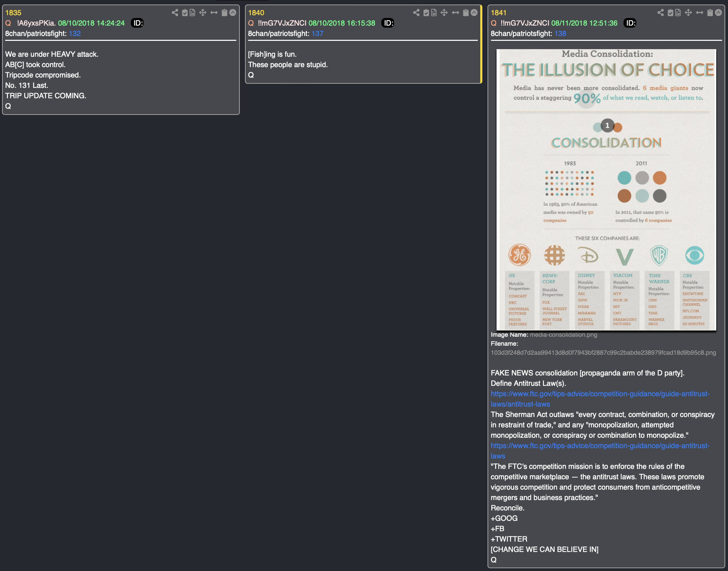Viewport: 728px width, 571px height.
Task: Click circled up-arrow icon on post 1840
Action: (x=474, y=13)
